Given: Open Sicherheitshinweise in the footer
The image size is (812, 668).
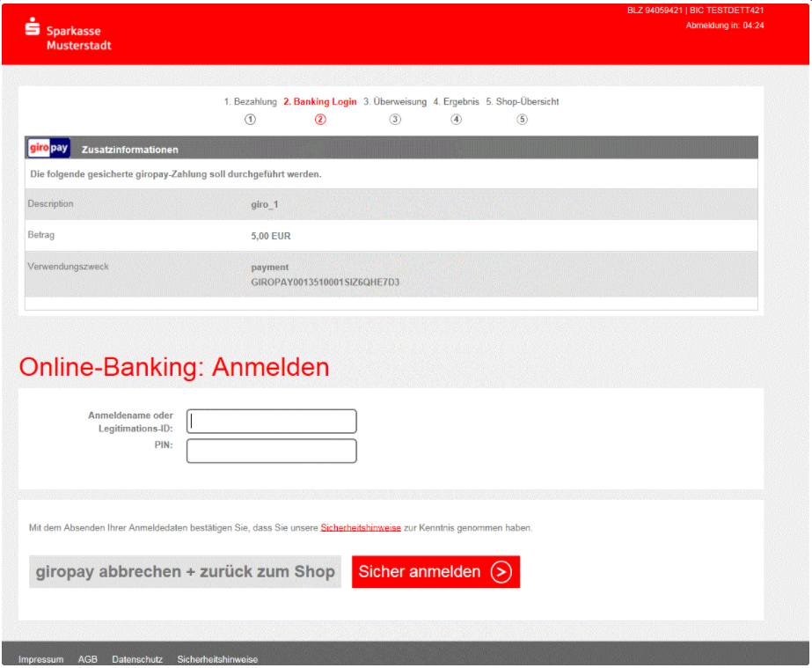Looking at the screenshot, I should 217,659.
